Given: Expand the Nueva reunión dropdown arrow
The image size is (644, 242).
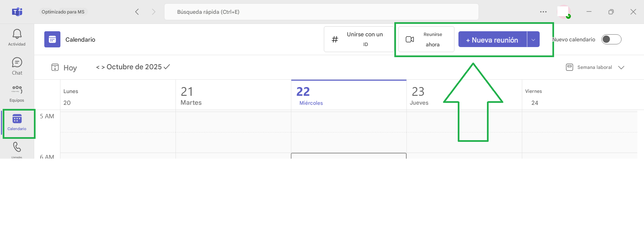Looking at the screenshot, I should point(533,39).
